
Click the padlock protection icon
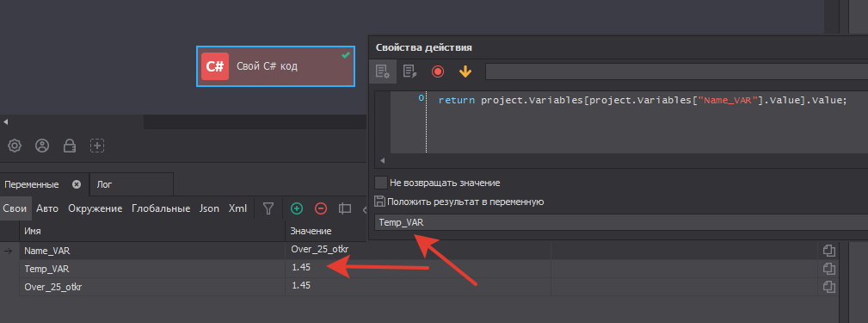point(69,146)
